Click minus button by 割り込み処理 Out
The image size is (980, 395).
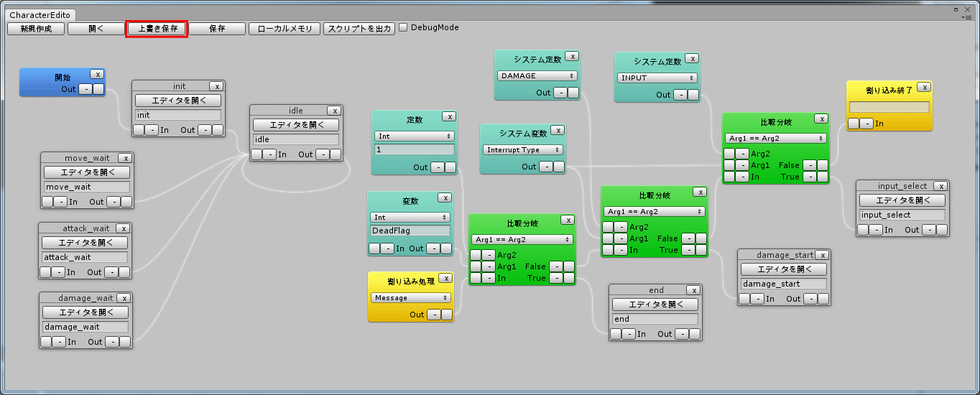coord(434,315)
